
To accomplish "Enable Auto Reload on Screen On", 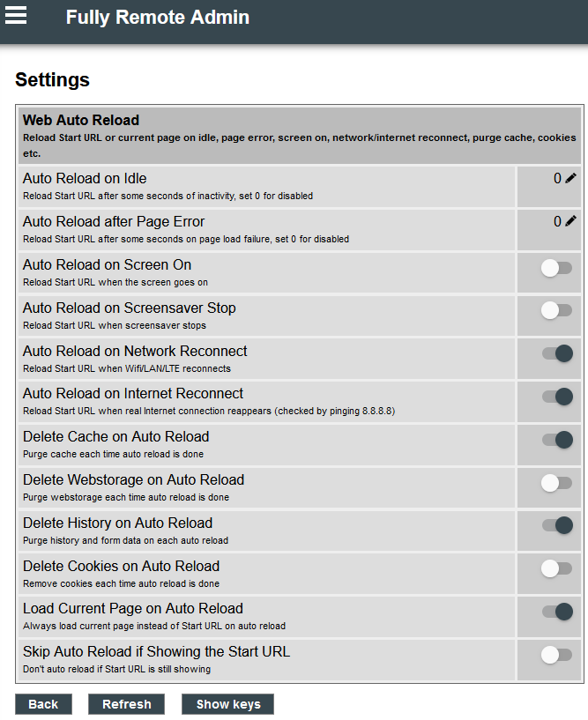I will 556,268.
